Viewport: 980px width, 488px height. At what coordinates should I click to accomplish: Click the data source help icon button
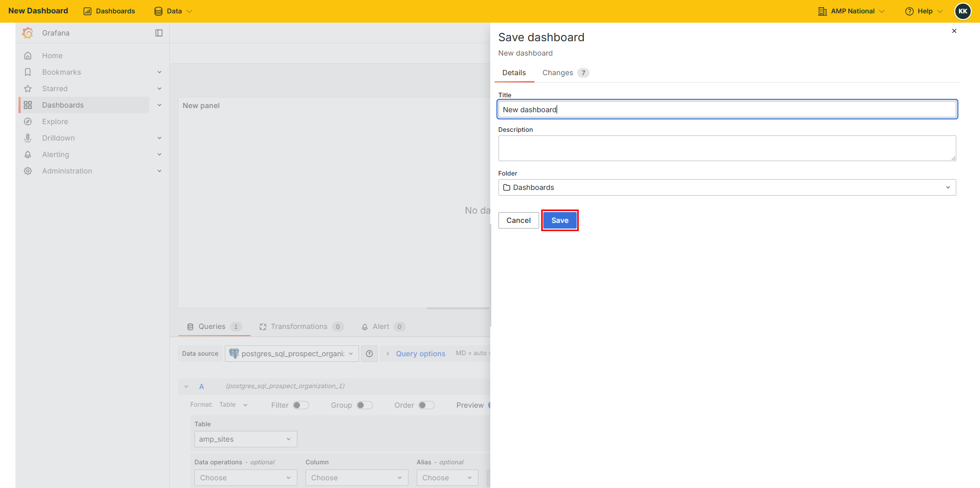pos(369,354)
